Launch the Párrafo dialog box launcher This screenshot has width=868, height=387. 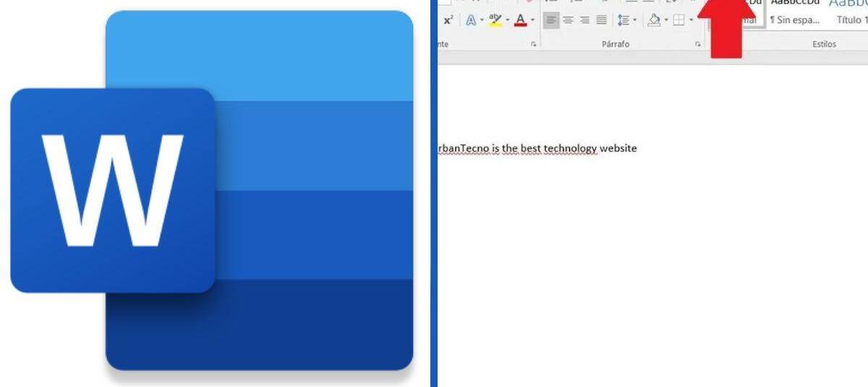[x=698, y=44]
